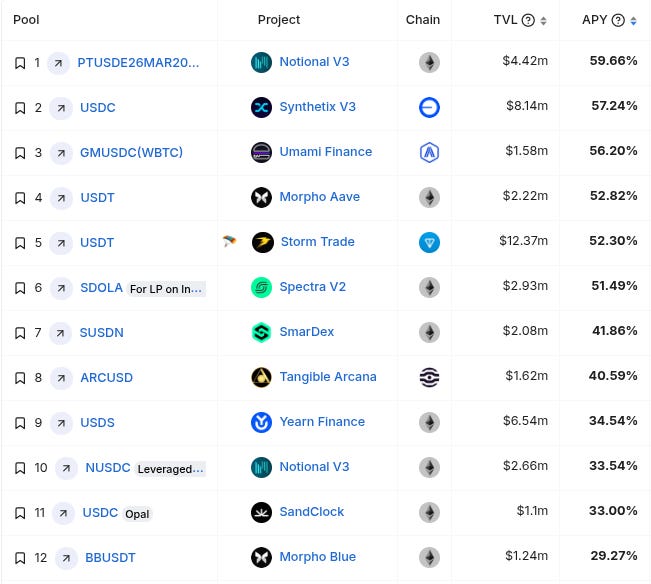Screen dimensions: 651x584
Task: Click the SmarDex logo
Action: click(x=262, y=332)
